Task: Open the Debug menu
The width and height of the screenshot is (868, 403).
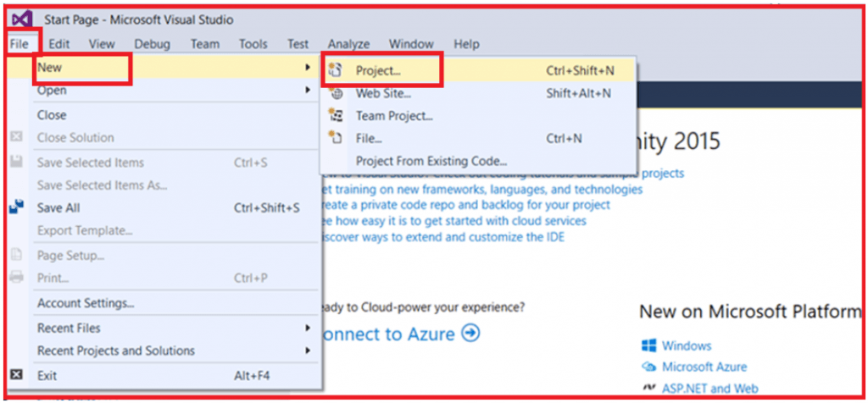Action: pyautogui.click(x=153, y=44)
